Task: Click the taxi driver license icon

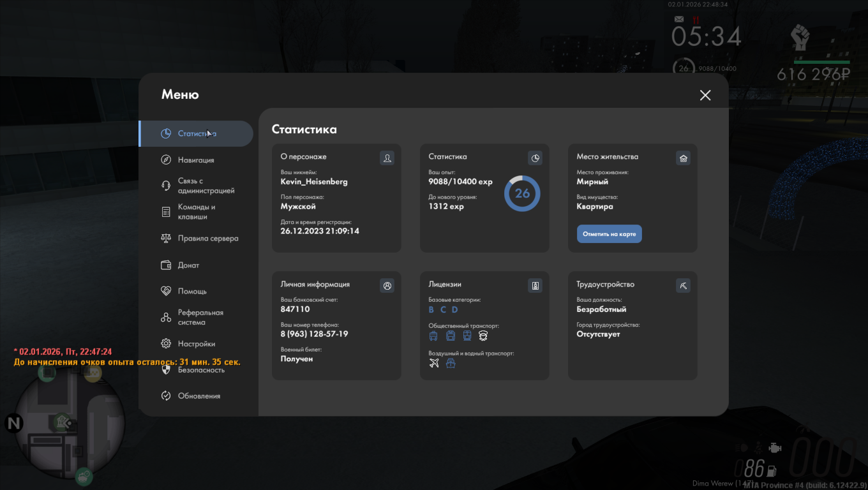Action: click(484, 336)
